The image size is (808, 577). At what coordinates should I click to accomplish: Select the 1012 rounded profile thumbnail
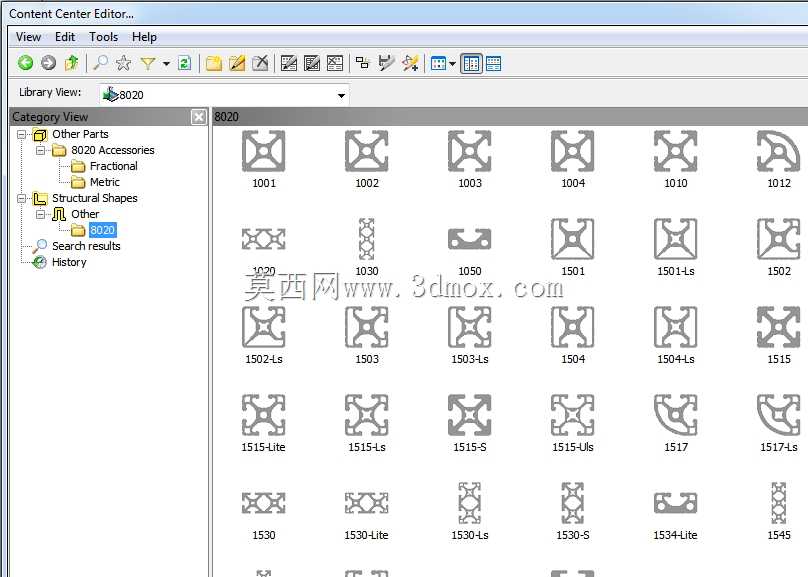tap(779, 151)
